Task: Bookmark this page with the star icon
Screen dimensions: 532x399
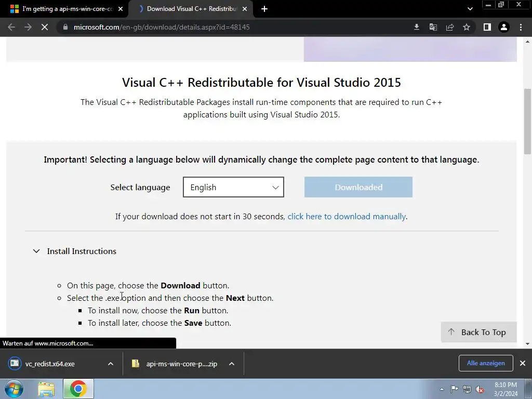Action: point(467,27)
